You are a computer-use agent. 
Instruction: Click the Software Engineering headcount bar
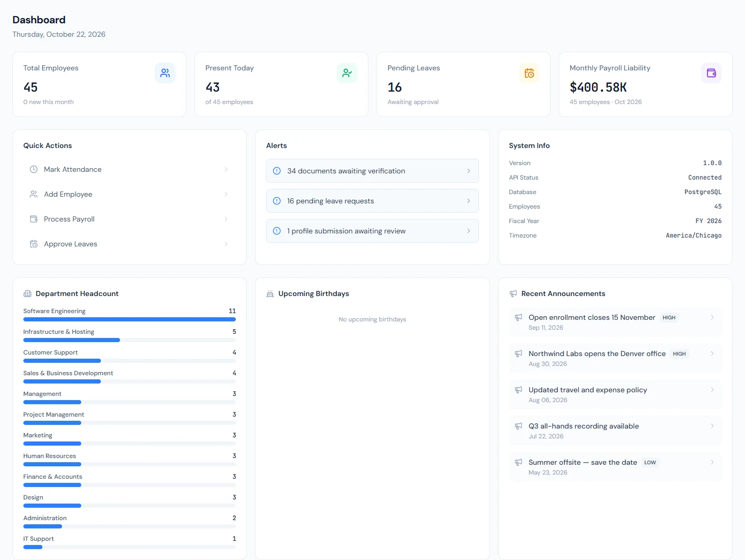click(x=129, y=319)
